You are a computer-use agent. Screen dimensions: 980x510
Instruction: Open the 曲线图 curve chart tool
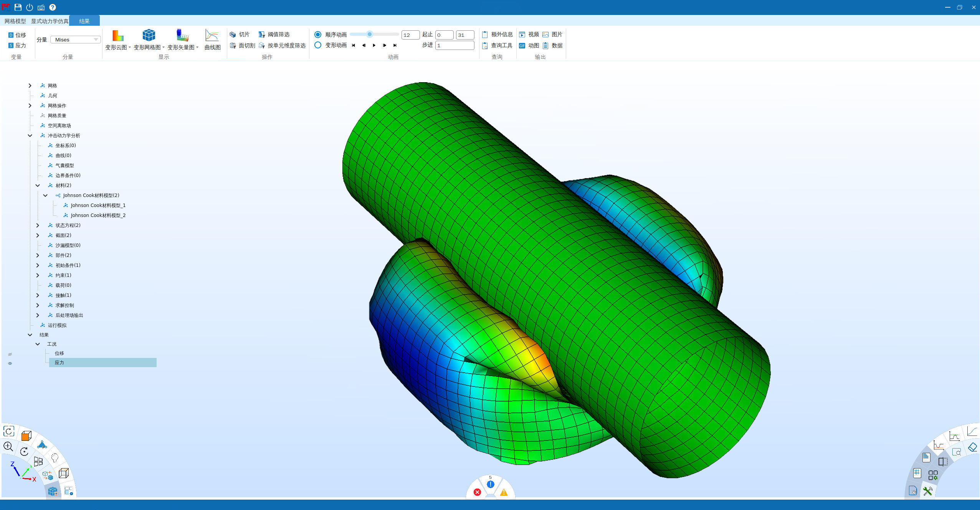click(212, 36)
